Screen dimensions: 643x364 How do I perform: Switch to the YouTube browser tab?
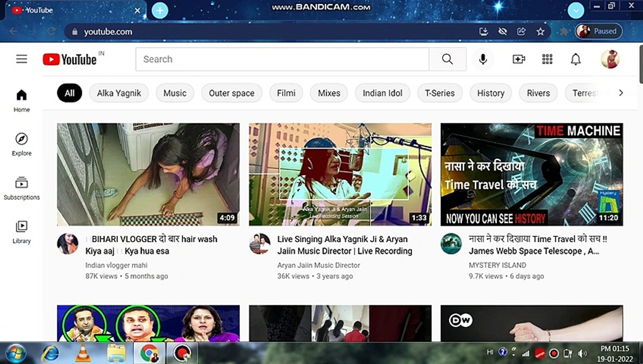tap(37, 10)
